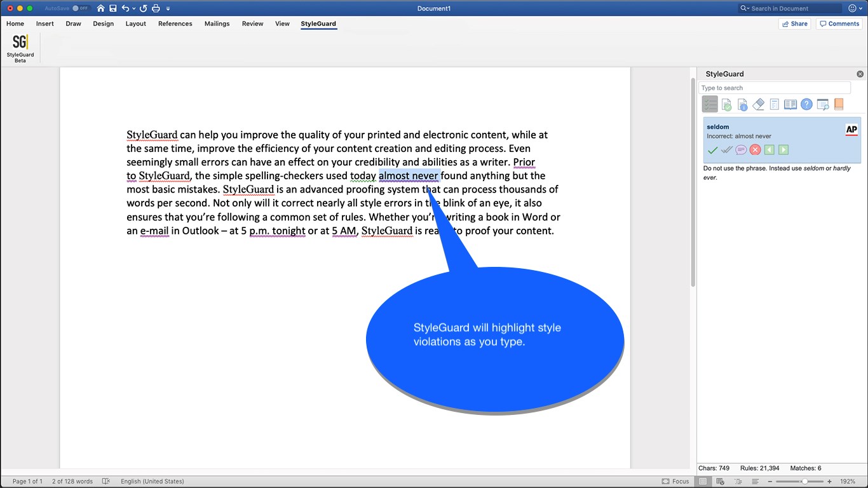Click the Search in Document field
This screenshot has width=868, height=488.
click(x=790, y=8)
